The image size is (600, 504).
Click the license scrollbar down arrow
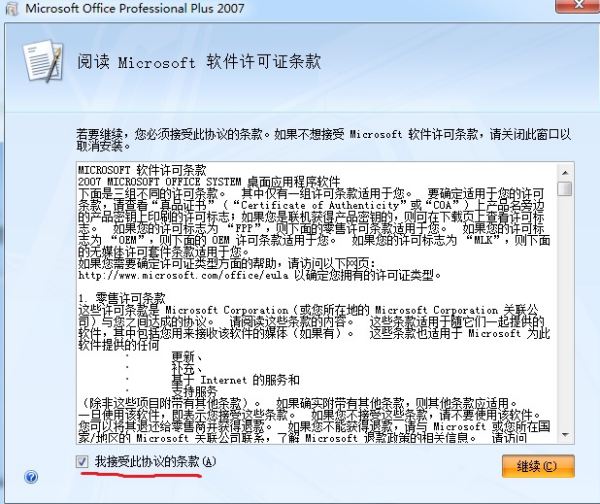tap(565, 435)
